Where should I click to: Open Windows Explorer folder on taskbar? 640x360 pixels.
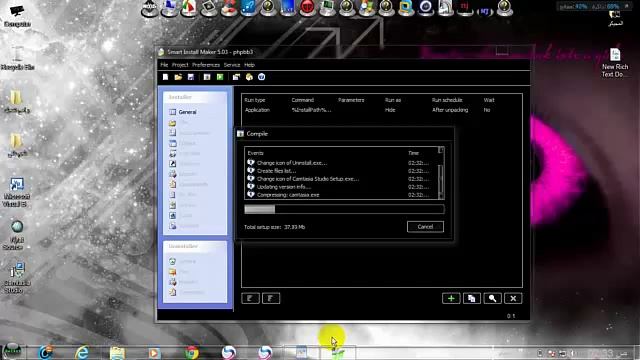tap(117, 352)
